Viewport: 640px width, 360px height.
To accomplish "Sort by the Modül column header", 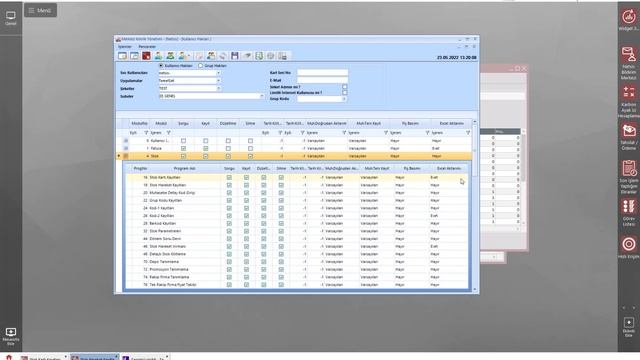I will pos(161,123).
